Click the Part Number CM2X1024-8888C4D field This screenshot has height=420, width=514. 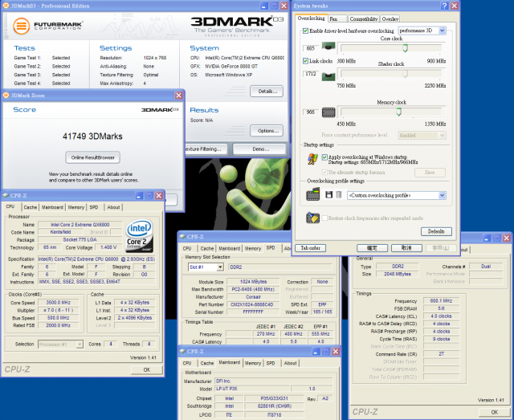[x=252, y=304]
